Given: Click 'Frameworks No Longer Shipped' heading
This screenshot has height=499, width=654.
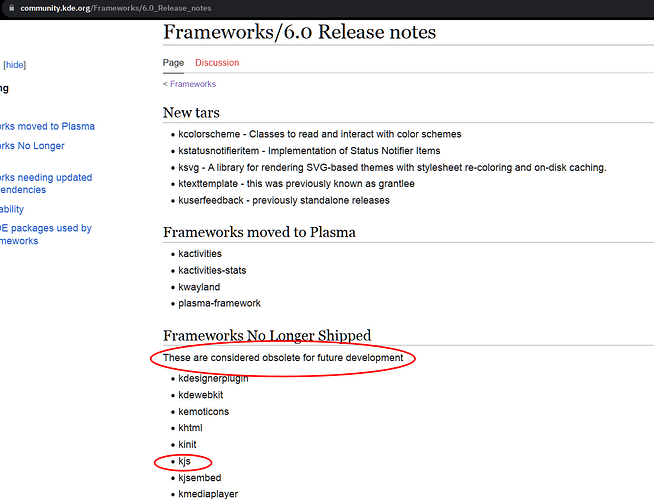Looking at the screenshot, I should pos(267,335).
